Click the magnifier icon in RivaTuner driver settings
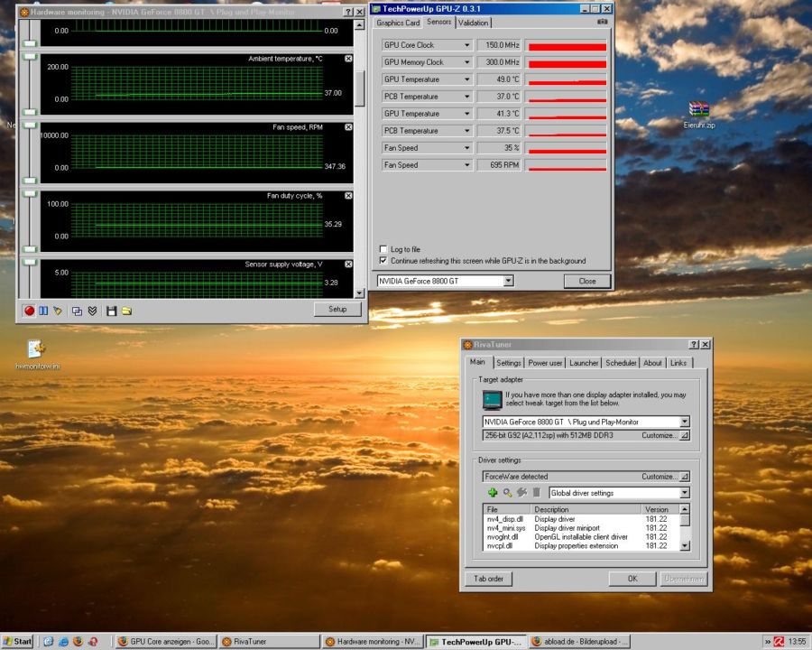The image size is (812, 650). point(507,493)
